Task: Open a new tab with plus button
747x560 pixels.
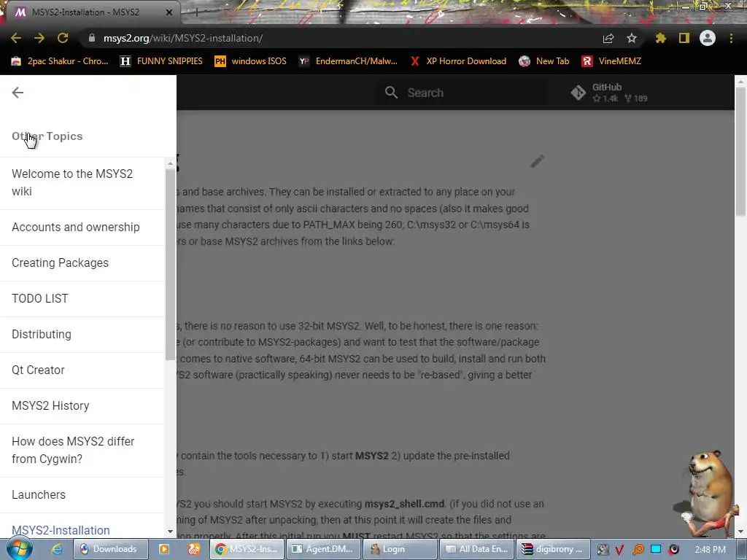Action: (x=196, y=12)
